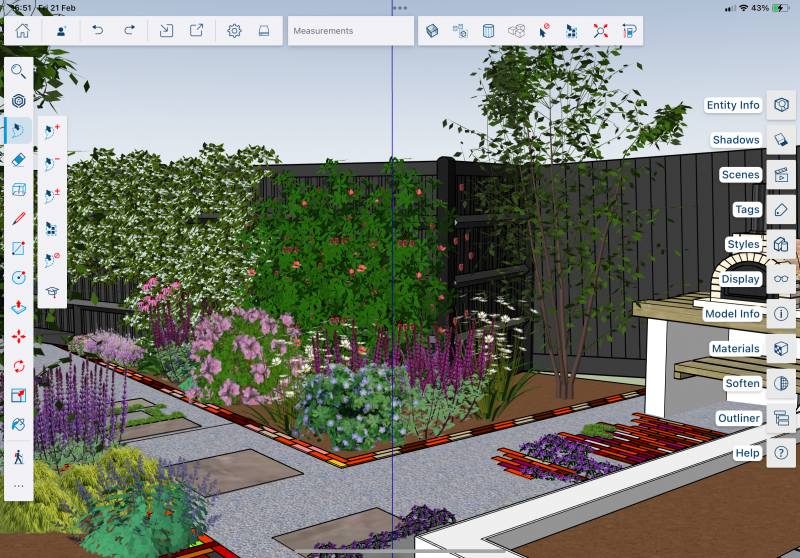Screen dimensions: 800x558
Task: Open the Materials panel
Action: pyautogui.click(x=781, y=349)
